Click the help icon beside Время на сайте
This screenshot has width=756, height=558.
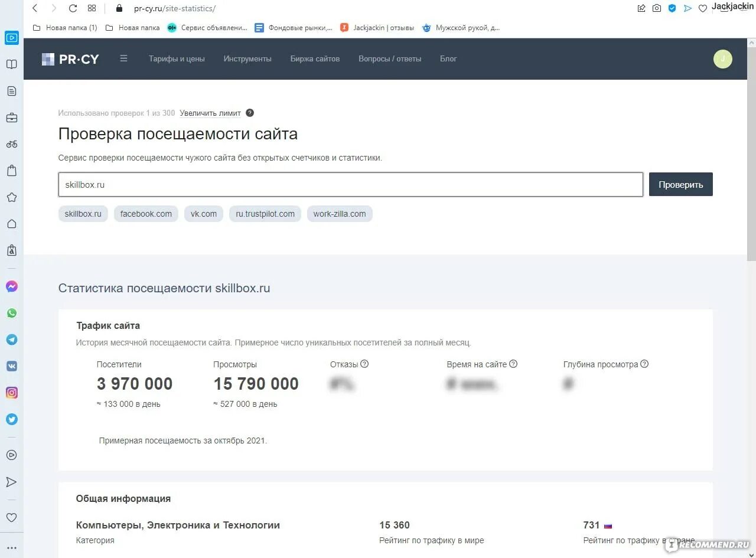[x=513, y=364]
